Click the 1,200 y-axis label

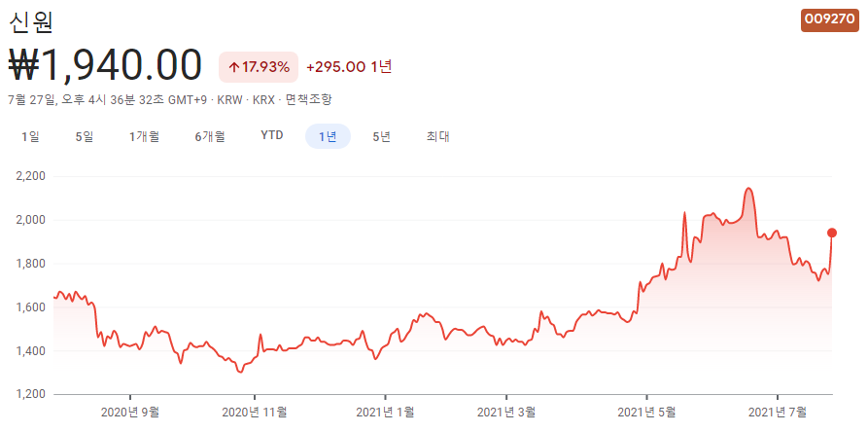[30, 395]
